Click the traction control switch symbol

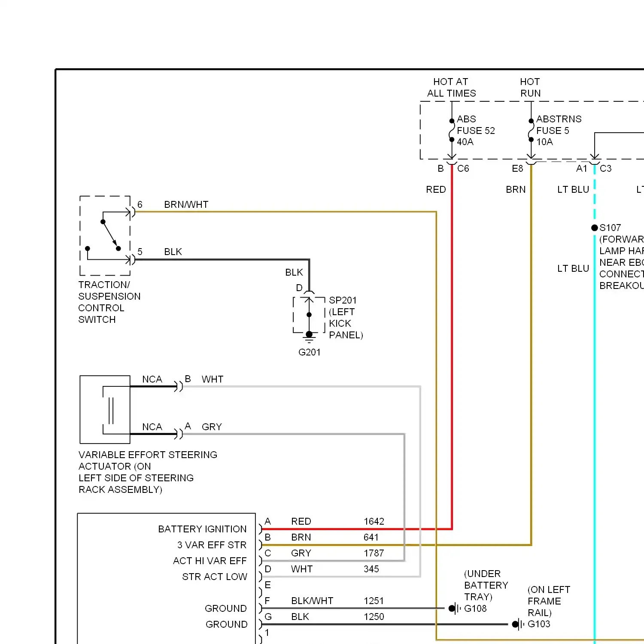pos(105,236)
